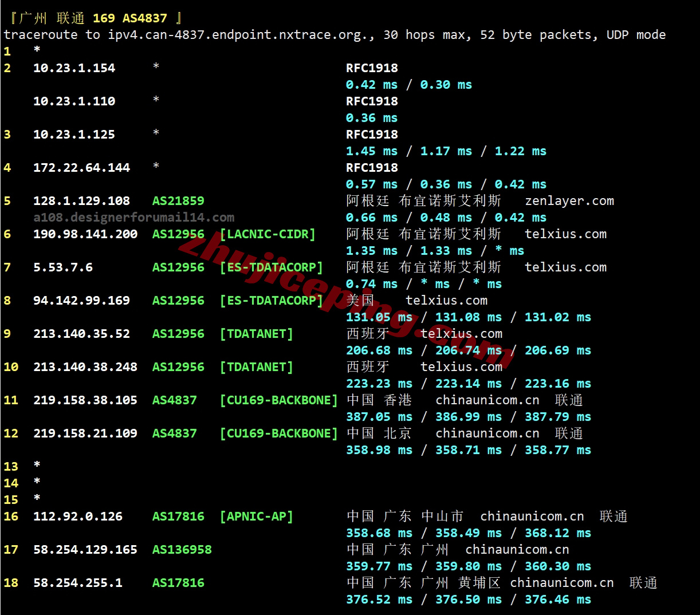Viewport: 700px width, 615px height.
Task: Click Beijing hop address 219.158.21.109
Action: click(x=85, y=433)
